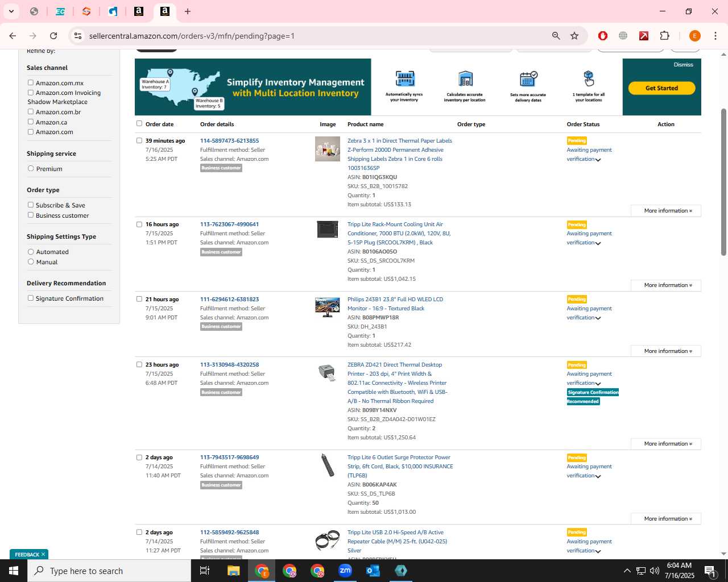The image size is (728, 582).
Task: Click the Philips monitor product thumbnail
Action: click(328, 307)
